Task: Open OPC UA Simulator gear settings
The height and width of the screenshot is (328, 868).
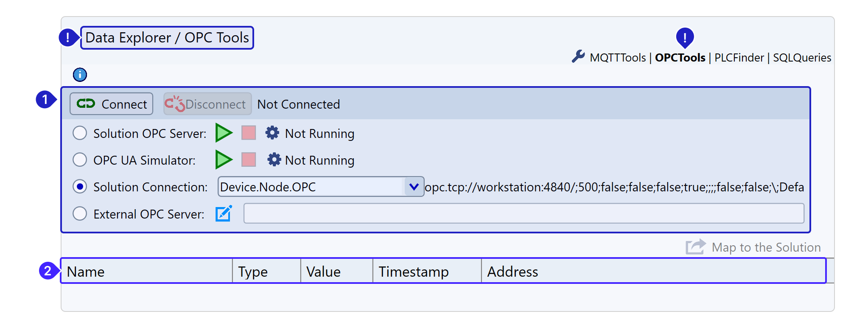Action: pyautogui.click(x=274, y=160)
